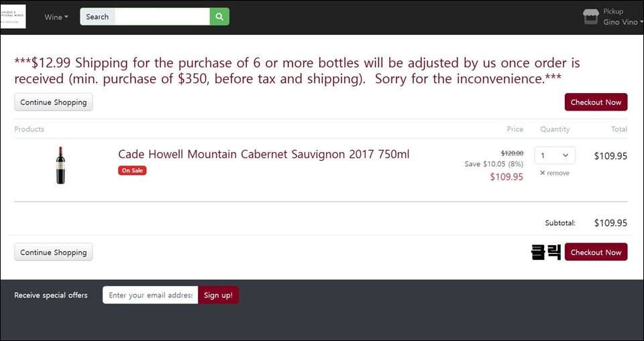Click the Search label beside the search field

click(x=97, y=17)
